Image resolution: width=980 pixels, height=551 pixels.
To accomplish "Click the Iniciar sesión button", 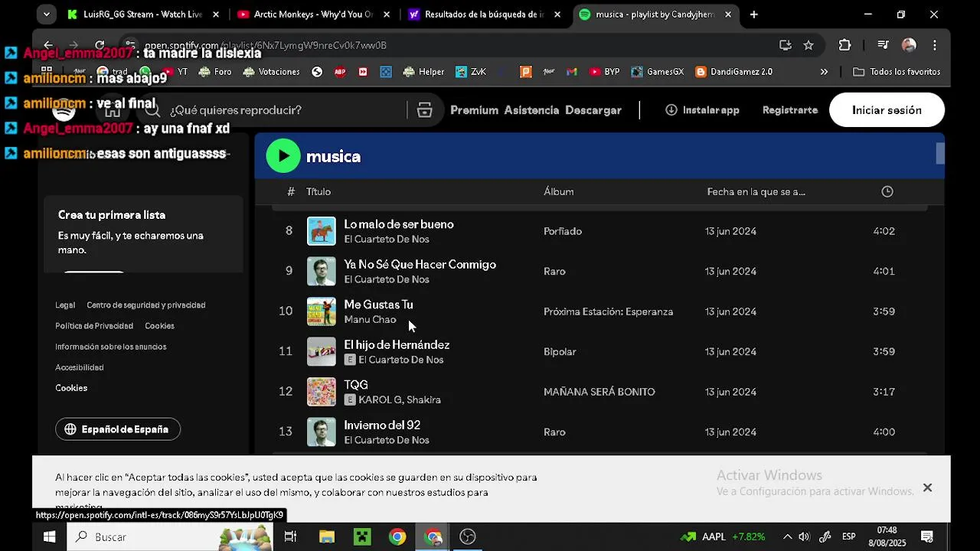I will pos(887,110).
